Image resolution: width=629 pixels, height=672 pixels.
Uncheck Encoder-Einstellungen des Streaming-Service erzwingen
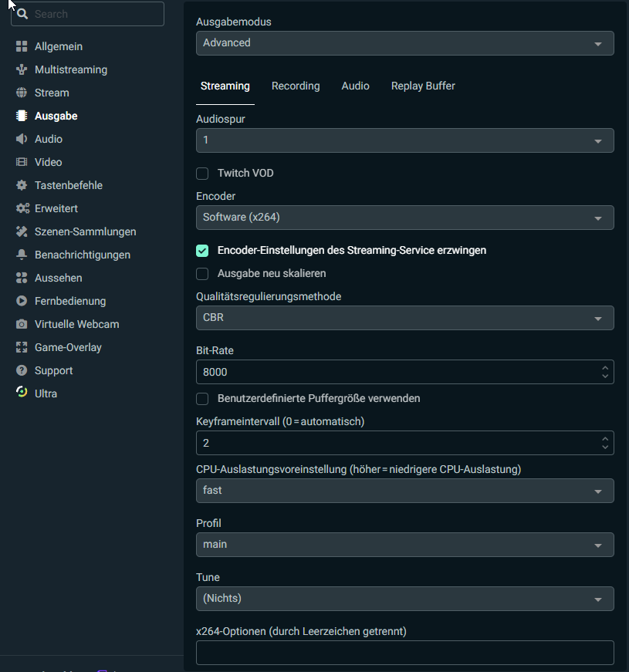click(x=202, y=251)
